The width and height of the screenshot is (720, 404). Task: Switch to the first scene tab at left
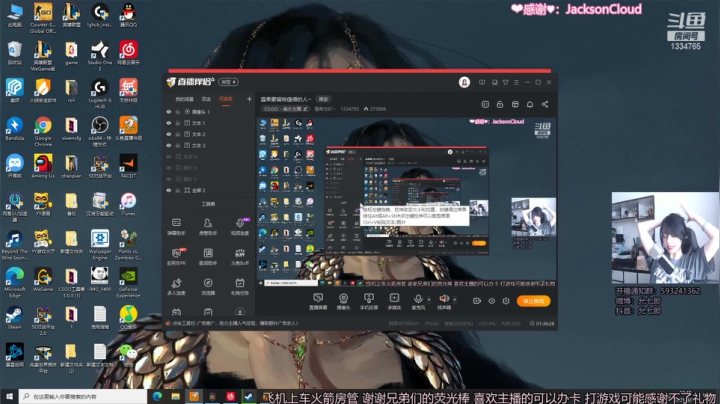pos(185,99)
